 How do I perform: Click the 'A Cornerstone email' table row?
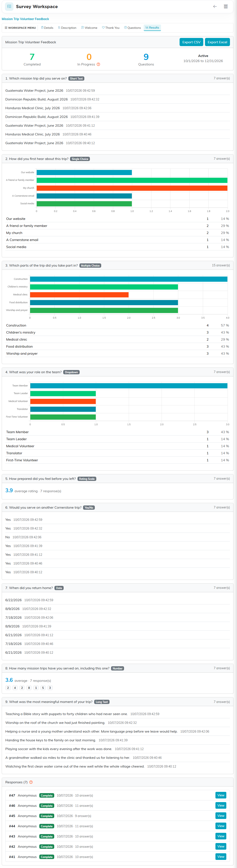(118, 240)
